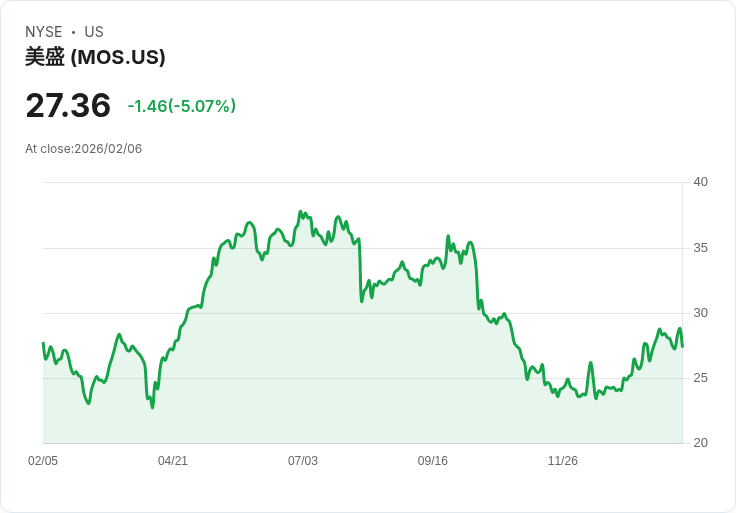The image size is (736, 513).
Task: Select the 02/05 date on x-axis
Action: [43, 461]
